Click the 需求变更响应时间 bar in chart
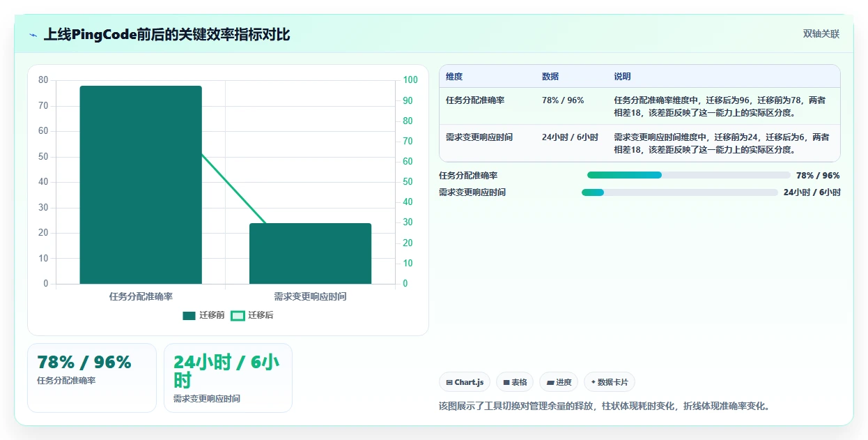Viewport: 868px width, 440px height. [x=310, y=253]
